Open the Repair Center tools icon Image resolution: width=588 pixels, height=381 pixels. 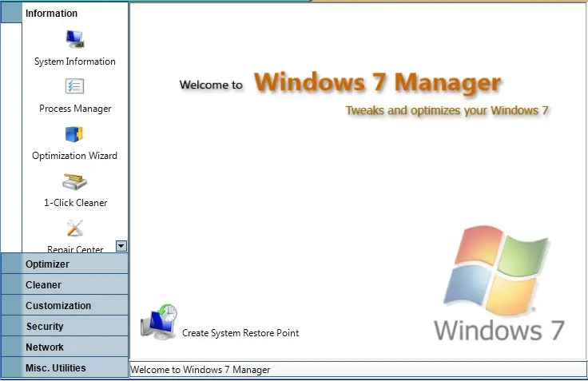point(74,228)
